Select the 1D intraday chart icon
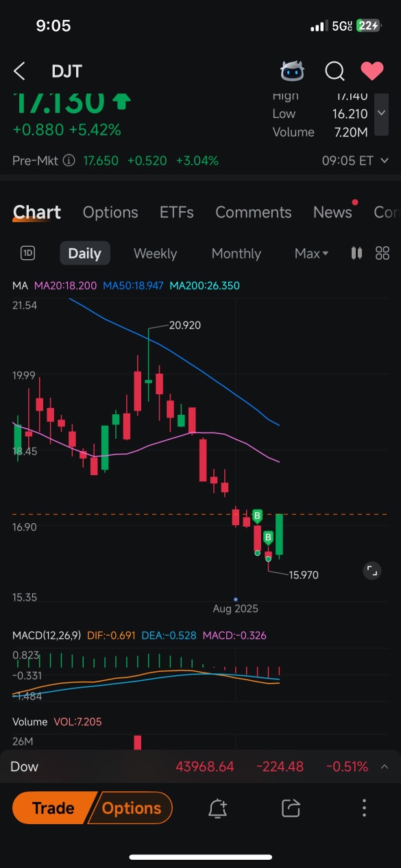401x868 pixels. [x=27, y=253]
